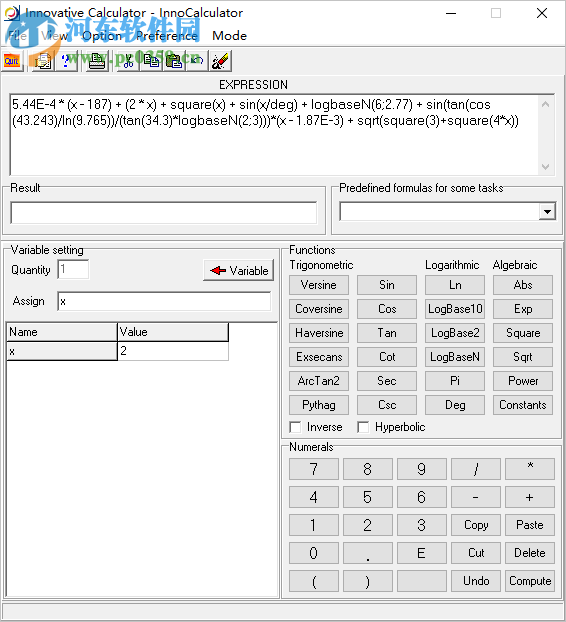Open the Mode menu
This screenshot has width=566, height=622.
[229, 36]
